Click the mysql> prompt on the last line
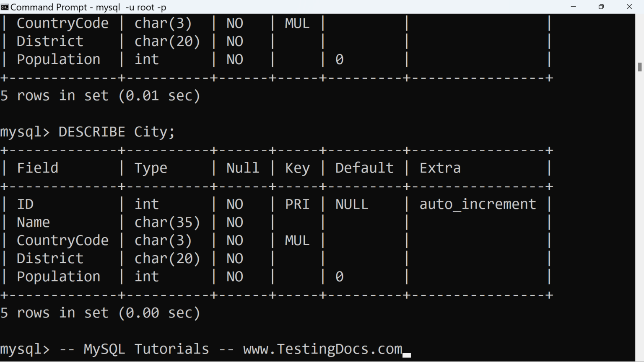Image resolution: width=644 pixels, height=362 pixels. pyautogui.click(x=25, y=349)
